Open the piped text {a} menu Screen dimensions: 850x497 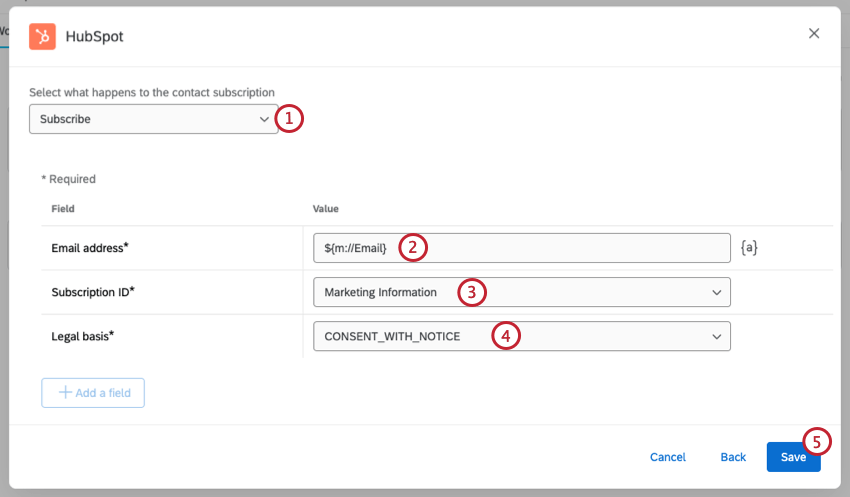[749, 248]
